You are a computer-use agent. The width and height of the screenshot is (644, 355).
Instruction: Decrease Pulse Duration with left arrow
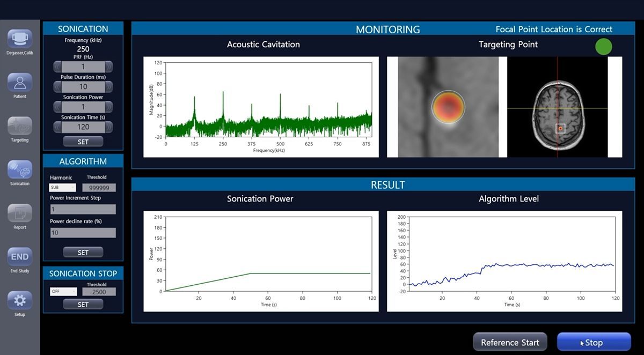pyautogui.click(x=57, y=87)
